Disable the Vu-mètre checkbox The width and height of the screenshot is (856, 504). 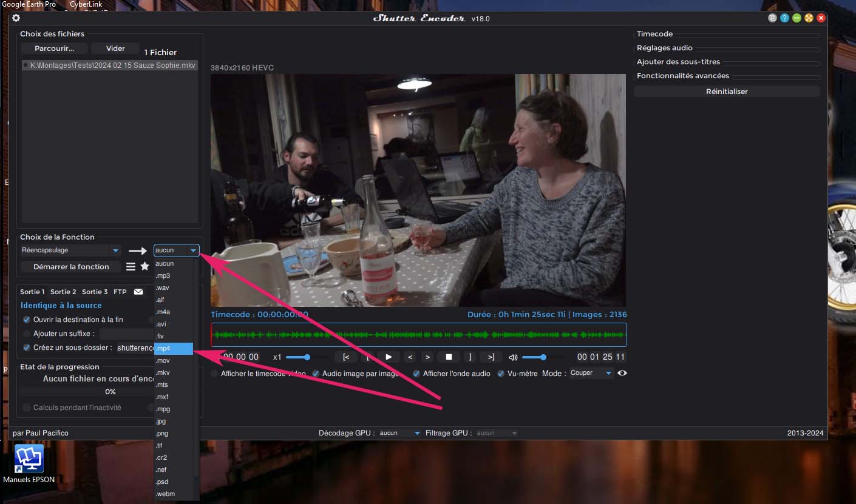(x=501, y=374)
